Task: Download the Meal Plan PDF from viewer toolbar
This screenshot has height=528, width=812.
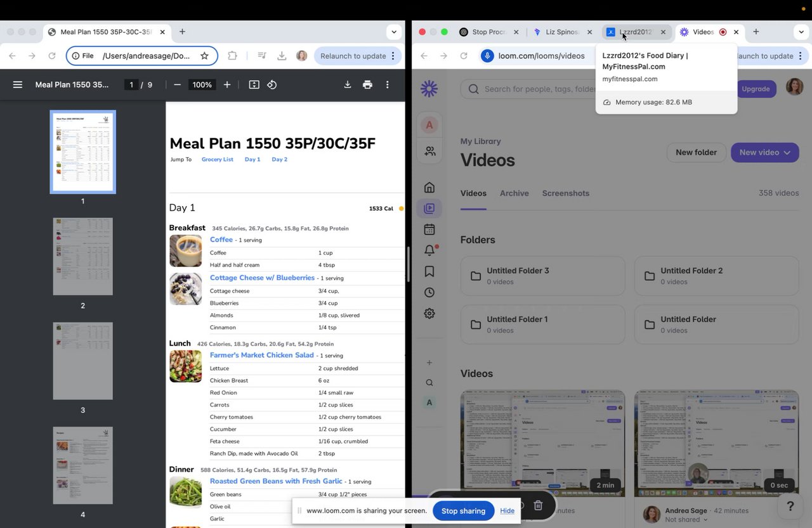Action: tap(348, 84)
